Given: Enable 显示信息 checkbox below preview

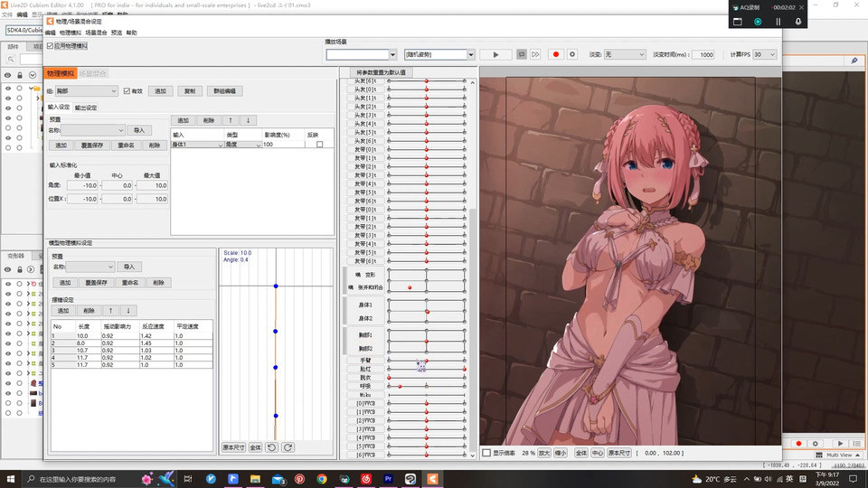Looking at the screenshot, I should coord(486,453).
